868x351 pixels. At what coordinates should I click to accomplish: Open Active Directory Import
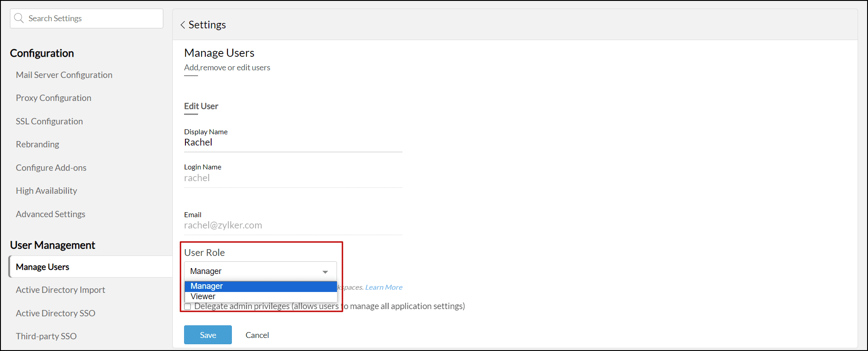point(60,290)
